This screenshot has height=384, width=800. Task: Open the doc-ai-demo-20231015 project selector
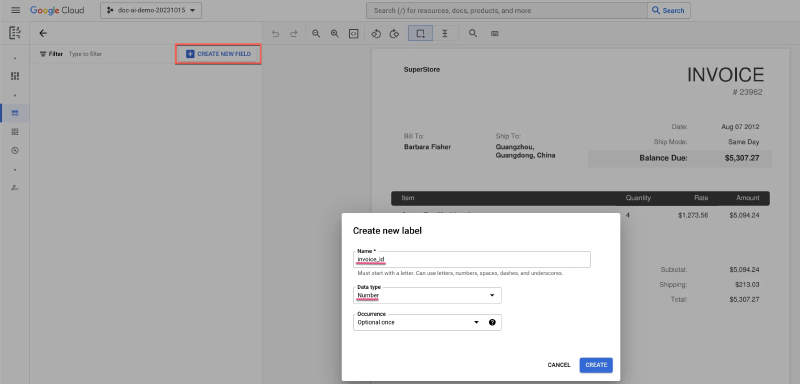tap(151, 10)
